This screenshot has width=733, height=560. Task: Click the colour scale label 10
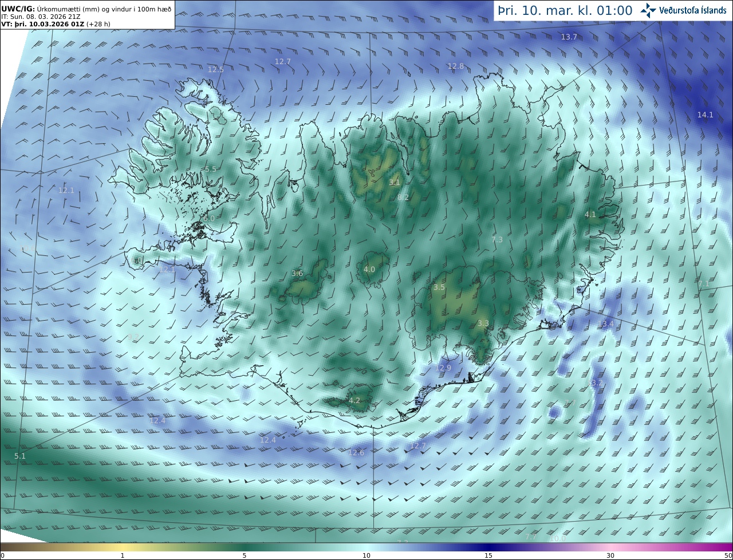pos(366,555)
